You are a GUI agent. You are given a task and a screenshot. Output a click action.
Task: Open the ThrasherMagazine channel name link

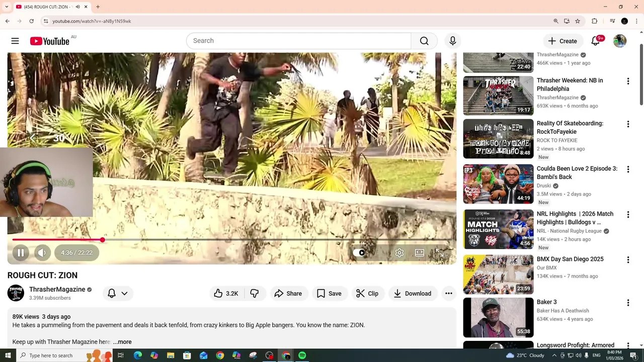(57, 290)
